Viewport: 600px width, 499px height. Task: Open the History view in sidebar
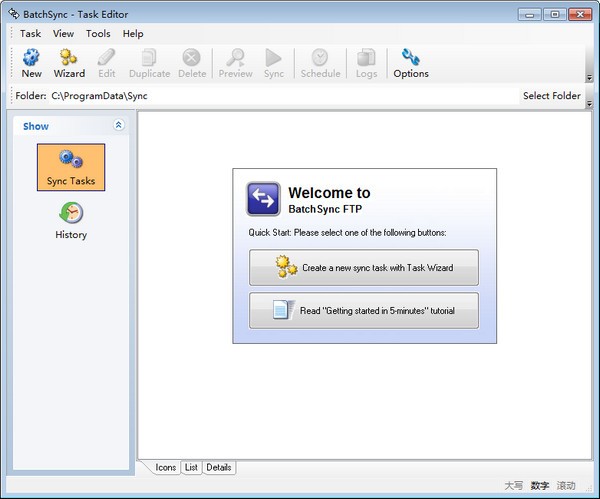tap(71, 221)
